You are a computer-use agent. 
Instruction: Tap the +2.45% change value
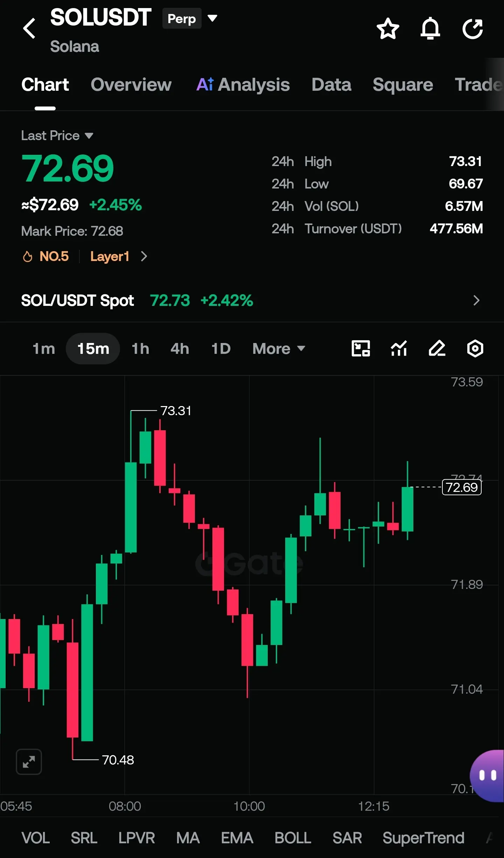click(115, 205)
